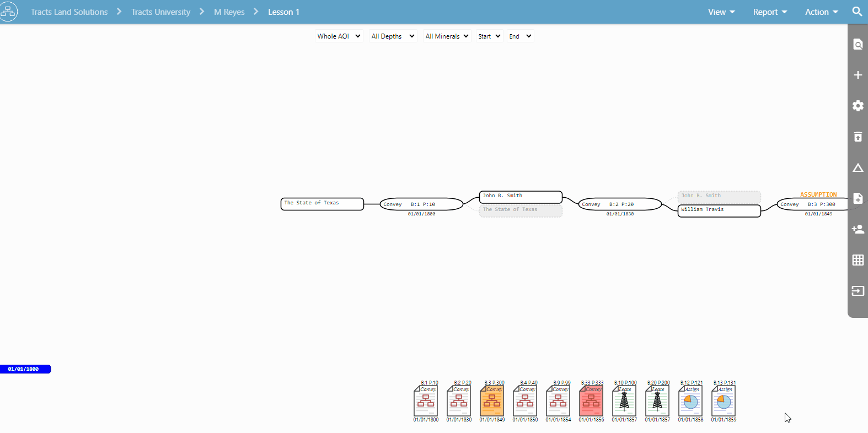868x433 pixels.
Task: Click the add person icon in sidebar
Action: [x=858, y=229]
